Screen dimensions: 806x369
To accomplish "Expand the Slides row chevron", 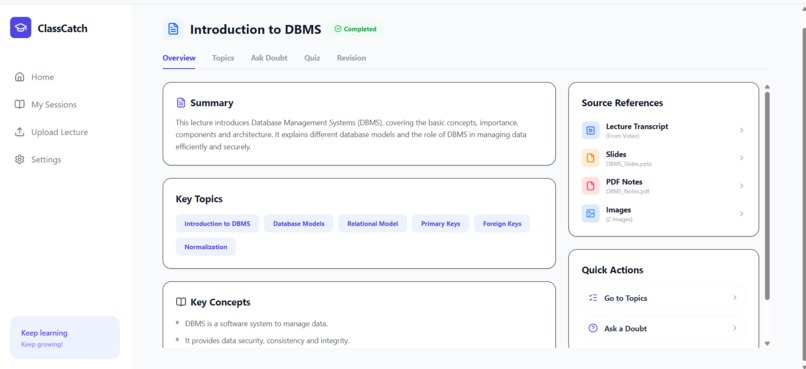I will (x=741, y=158).
